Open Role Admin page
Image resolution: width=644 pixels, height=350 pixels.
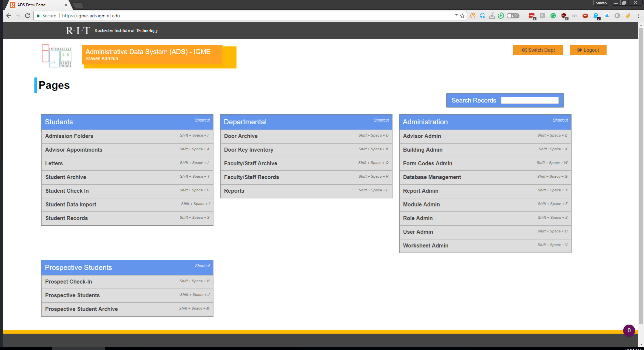tap(485, 218)
